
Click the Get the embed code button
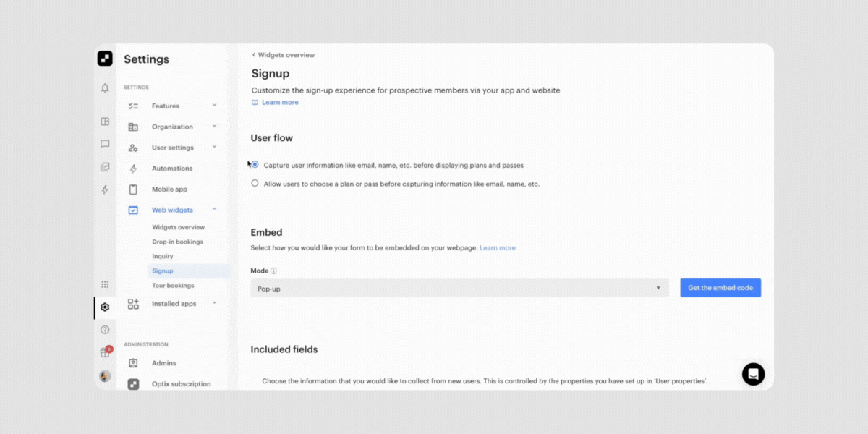click(720, 288)
